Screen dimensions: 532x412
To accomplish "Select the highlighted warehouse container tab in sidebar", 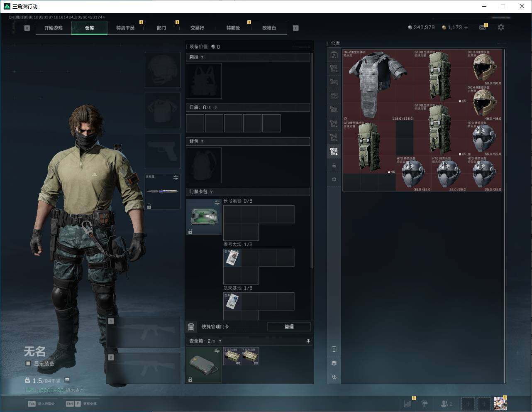I will point(334,151).
